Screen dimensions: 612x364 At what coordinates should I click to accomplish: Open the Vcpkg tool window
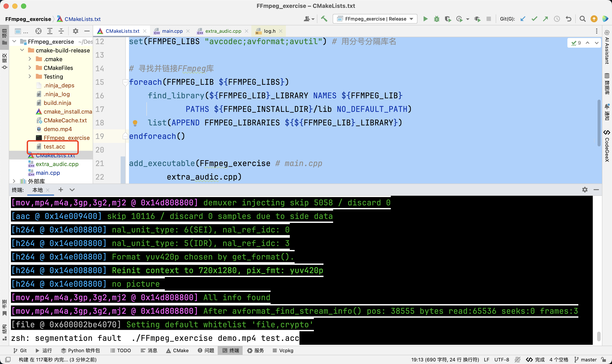click(x=283, y=350)
